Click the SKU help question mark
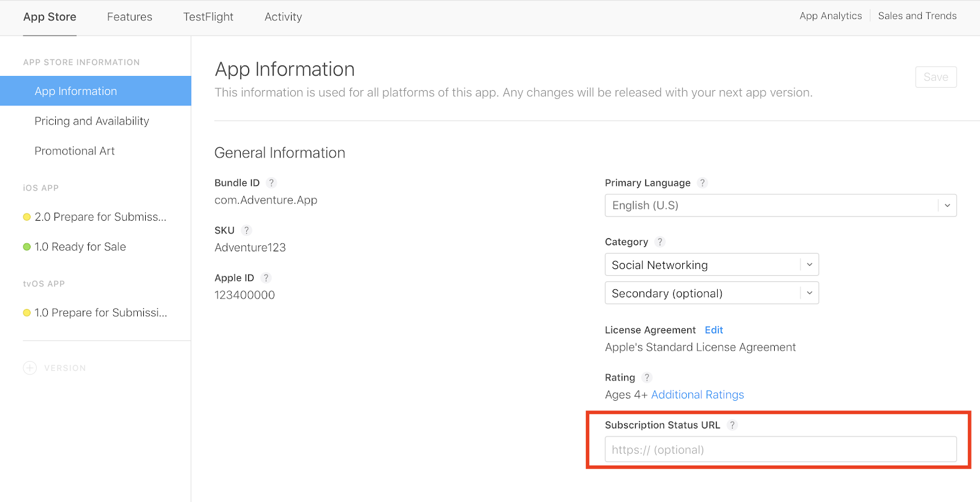The image size is (980, 502). click(x=246, y=230)
